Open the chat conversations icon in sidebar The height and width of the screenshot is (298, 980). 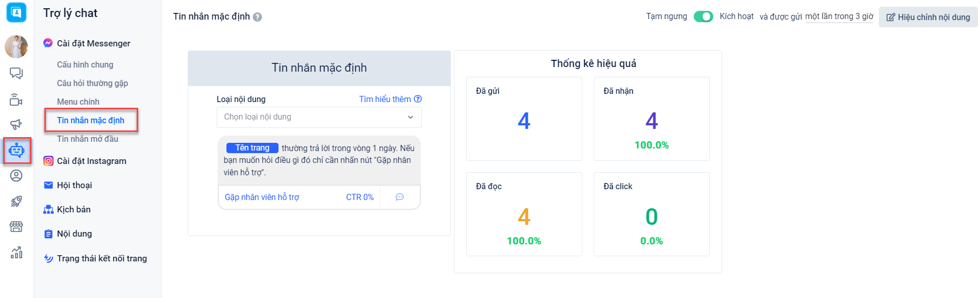point(17,73)
